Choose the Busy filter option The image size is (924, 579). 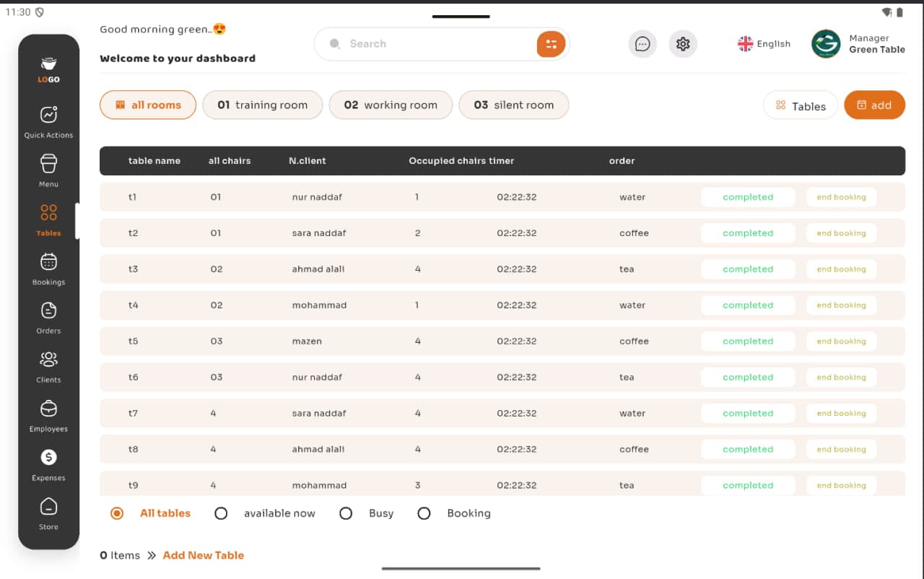[x=346, y=513]
